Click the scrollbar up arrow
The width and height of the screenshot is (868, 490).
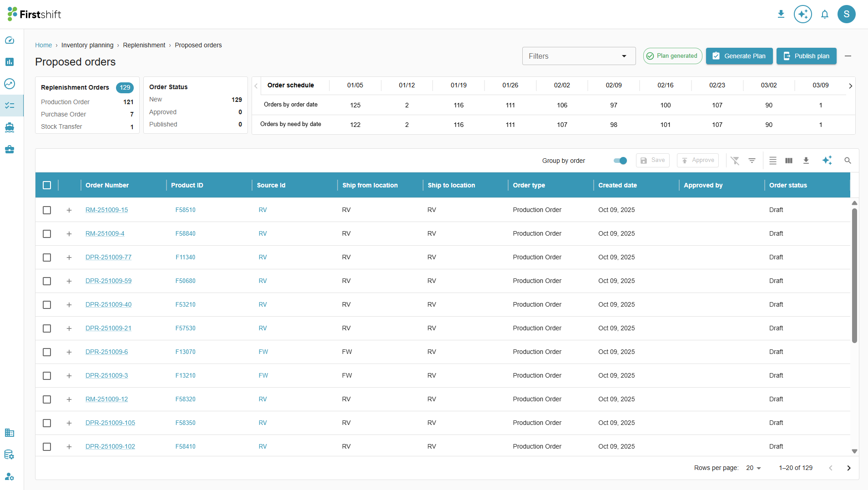854,203
